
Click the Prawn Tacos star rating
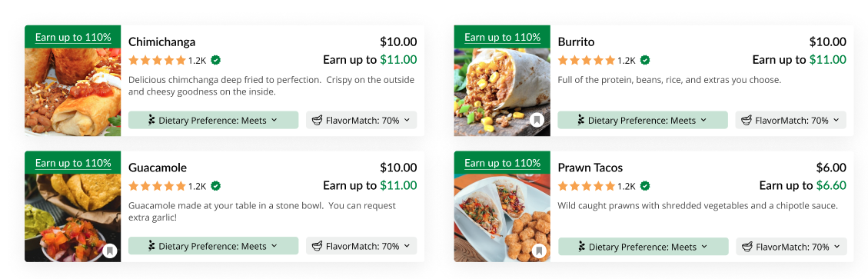pos(587,186)
